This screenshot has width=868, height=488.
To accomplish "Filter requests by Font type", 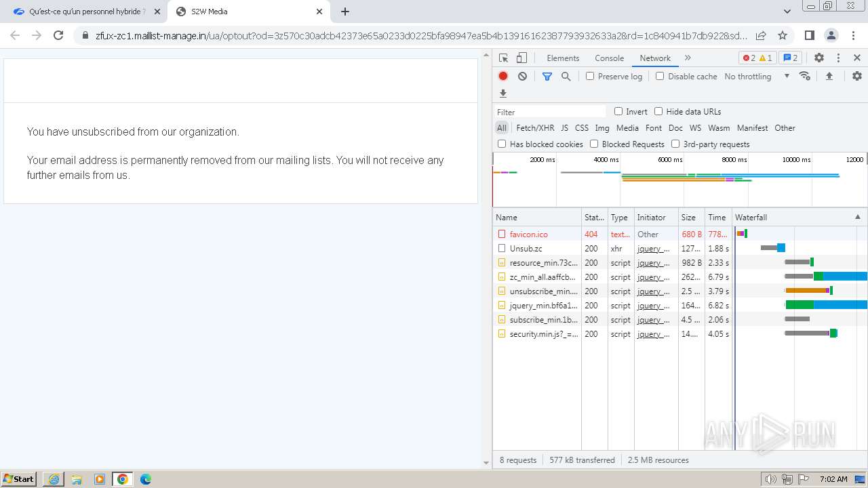I will click(654, 128).
